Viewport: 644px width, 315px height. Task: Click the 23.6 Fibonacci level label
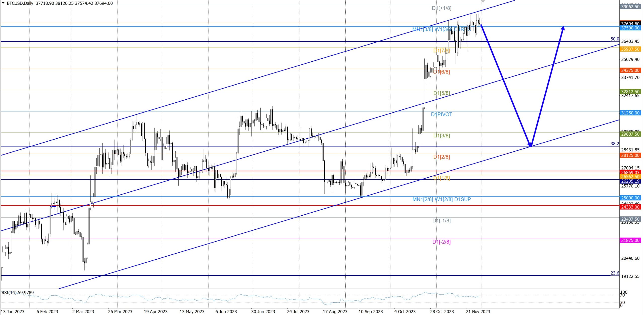615,273
